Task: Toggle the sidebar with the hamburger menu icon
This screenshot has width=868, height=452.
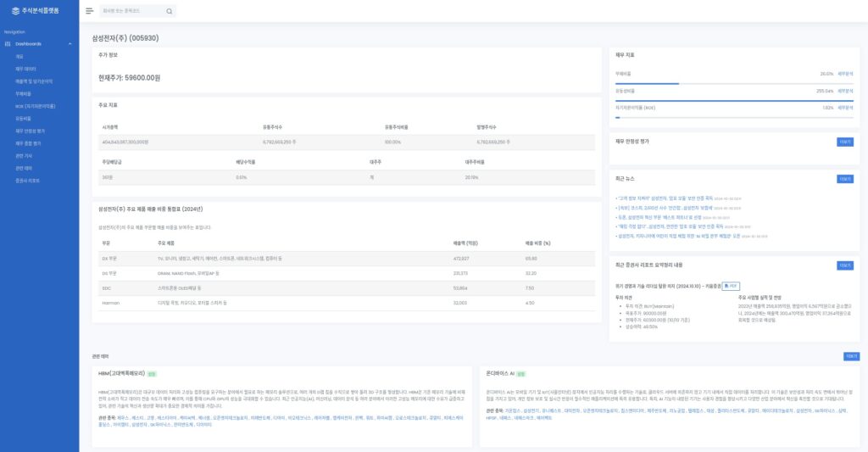Action: [x=89, y=10]
